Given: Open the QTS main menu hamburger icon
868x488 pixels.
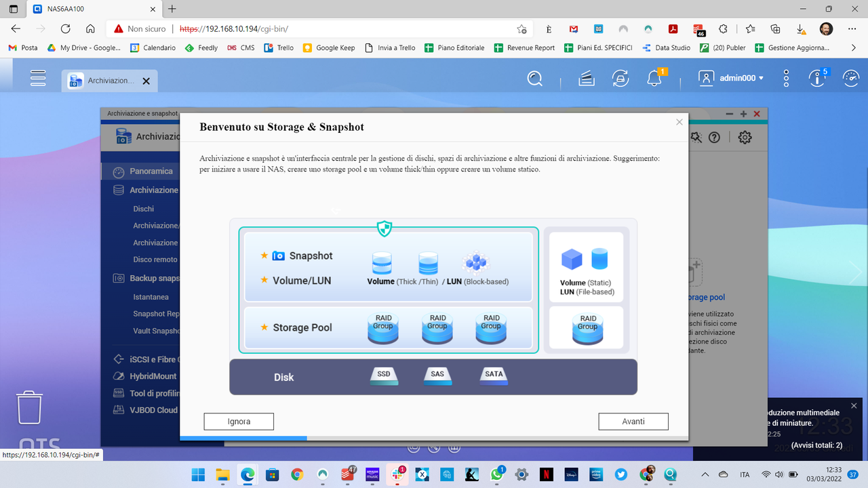Looking at the screenshot, I should pos(38,78).
